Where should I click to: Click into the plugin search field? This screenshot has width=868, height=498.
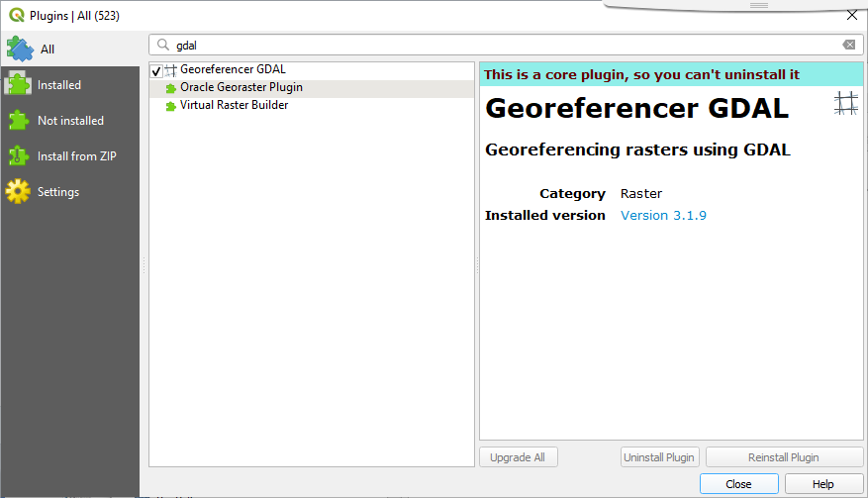pos(506,45)
